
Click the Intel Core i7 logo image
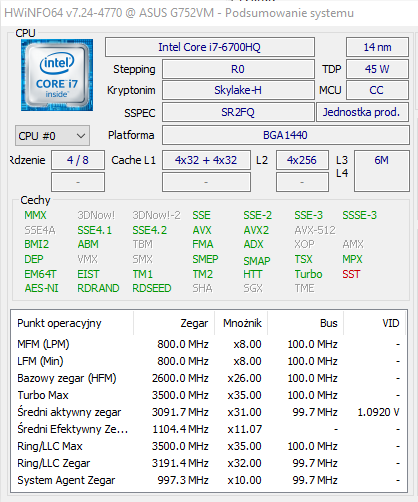click(57, 75)
